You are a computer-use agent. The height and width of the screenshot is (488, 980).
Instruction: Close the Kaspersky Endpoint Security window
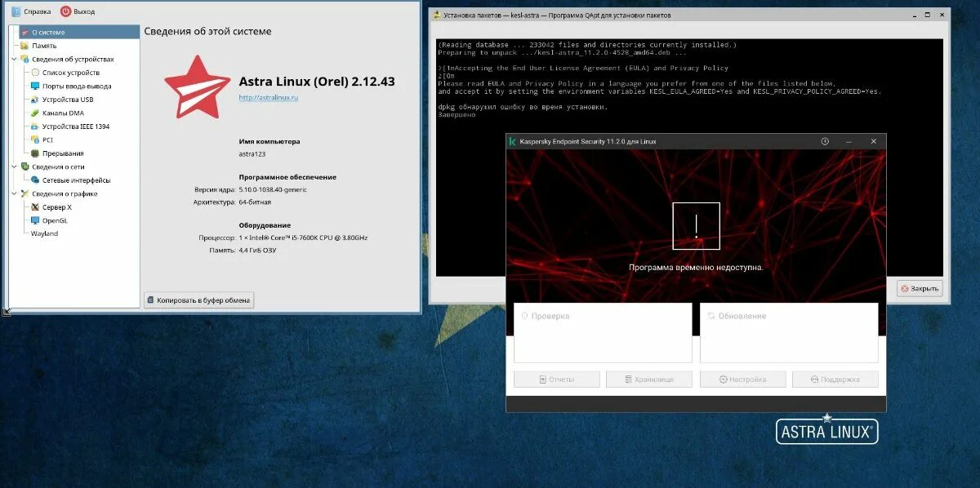pyautogui.click(x=873, y=141)
